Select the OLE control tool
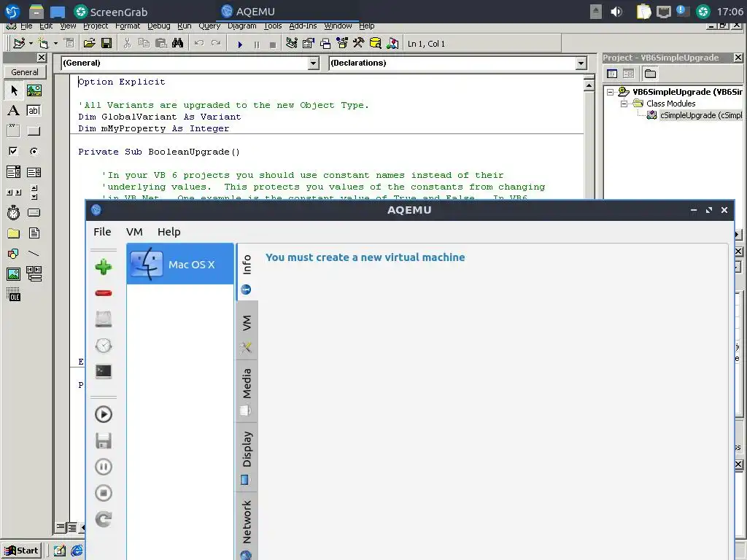 13,295
